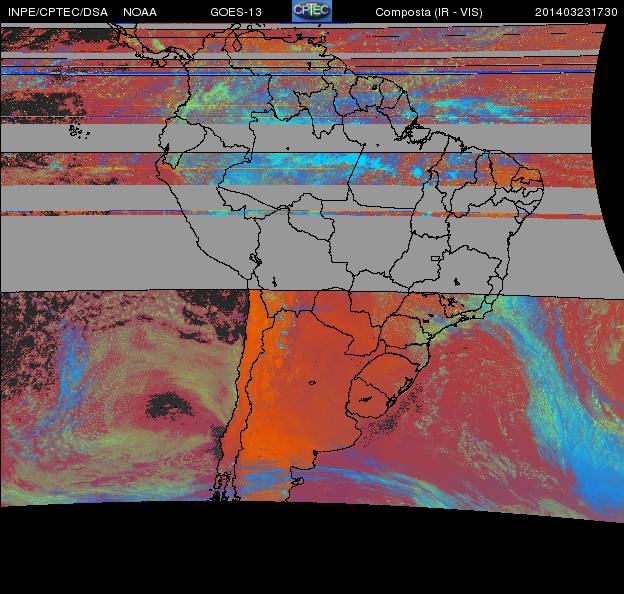Click the NOAA label in header

(x=140, y=12)
